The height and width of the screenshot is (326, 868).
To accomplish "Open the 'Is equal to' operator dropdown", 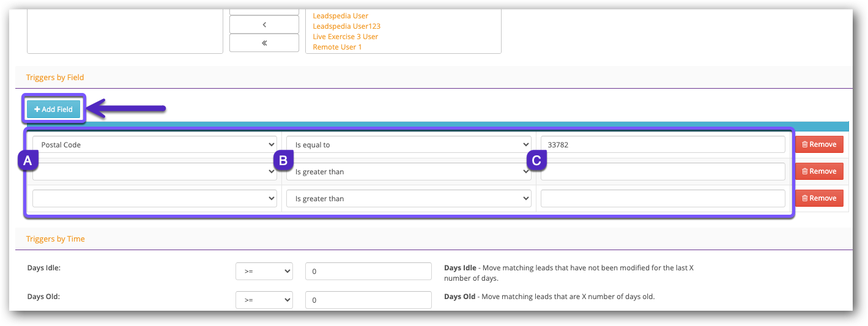I will point(409,145).
